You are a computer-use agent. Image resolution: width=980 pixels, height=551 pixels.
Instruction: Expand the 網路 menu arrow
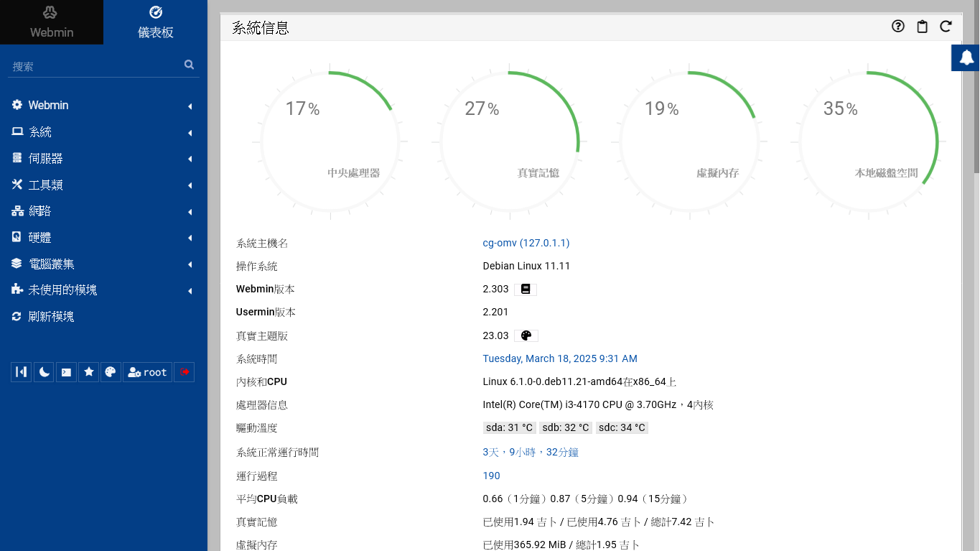click(190, 212)
